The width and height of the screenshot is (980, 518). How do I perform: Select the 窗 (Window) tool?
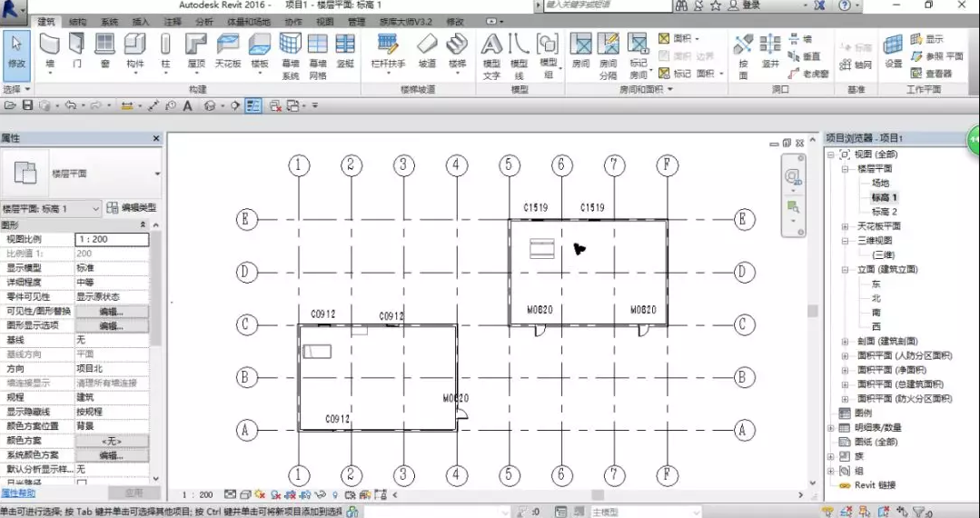[x=104, y=52]
